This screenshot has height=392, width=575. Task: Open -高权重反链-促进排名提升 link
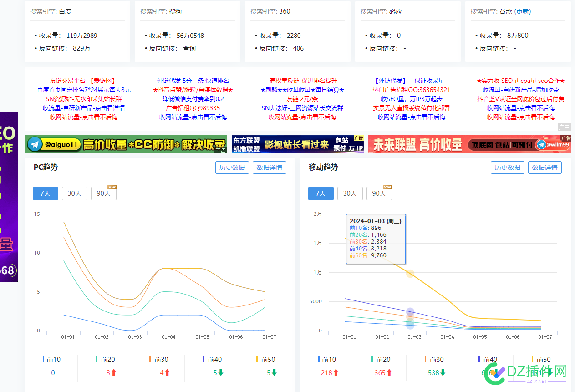302,81
